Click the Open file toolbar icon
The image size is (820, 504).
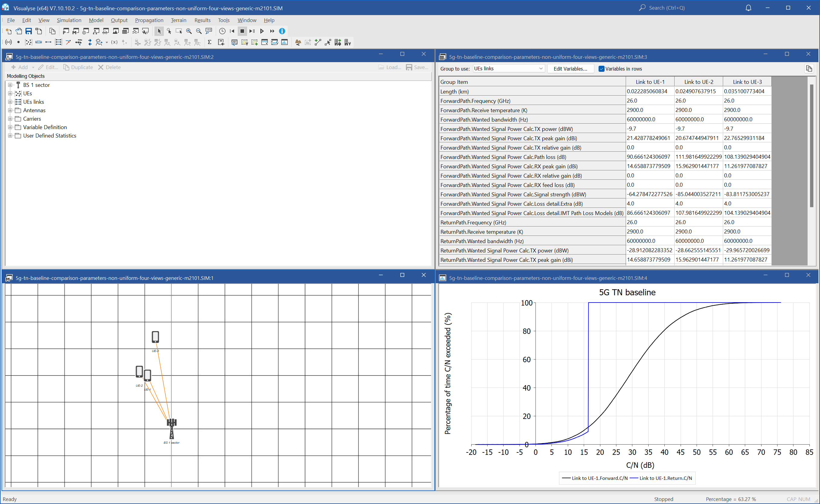(19, 31)
